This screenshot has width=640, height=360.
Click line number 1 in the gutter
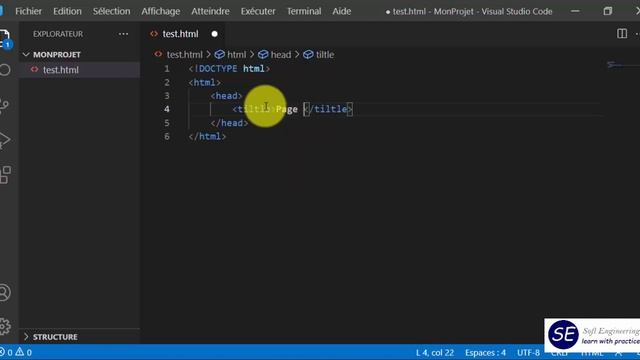[x=167, y=69]
